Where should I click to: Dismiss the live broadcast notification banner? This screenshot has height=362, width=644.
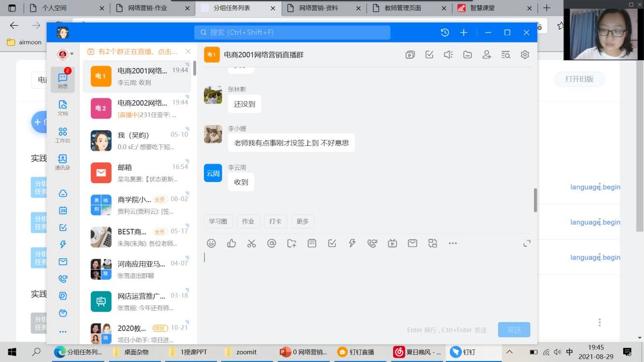[188, 51]
